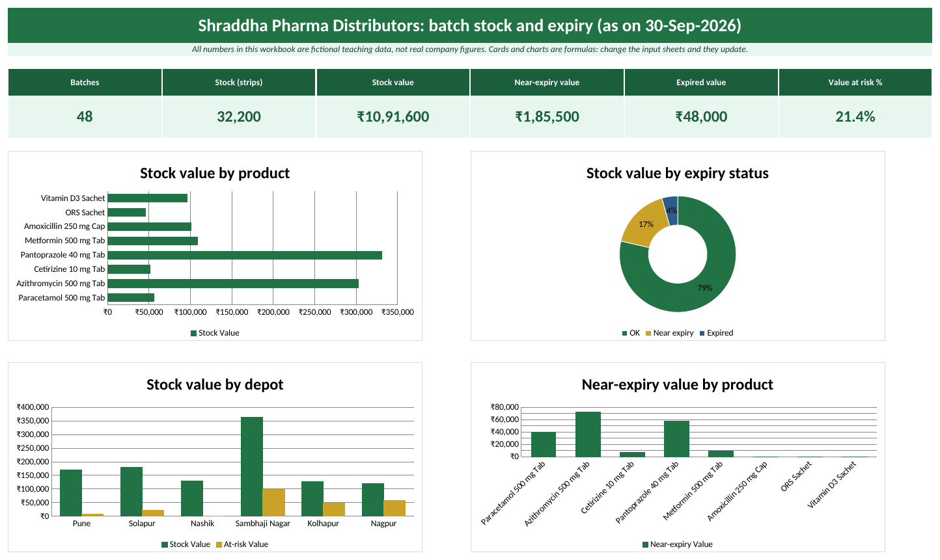Click the Pantoprazole near-expiry column
The height and width of the screenshot is (560, 940).
coord(676,439)
